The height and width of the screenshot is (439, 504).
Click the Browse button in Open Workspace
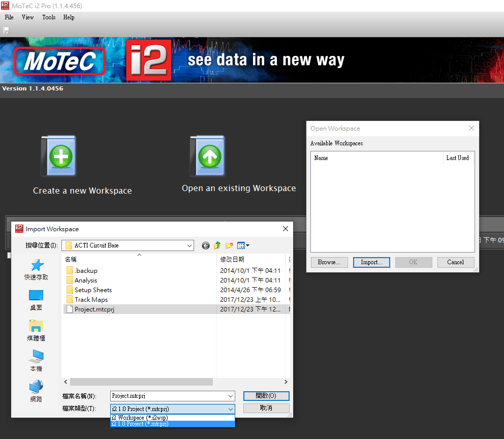pos(330,262)
